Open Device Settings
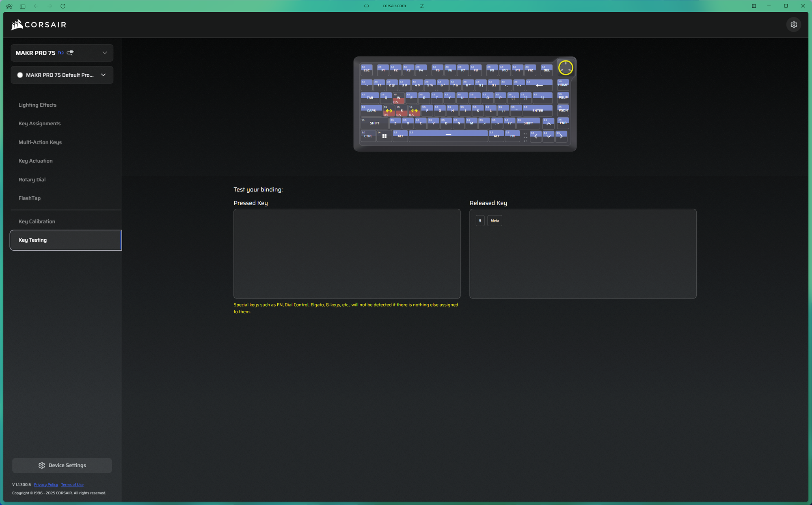 point(62,465)
